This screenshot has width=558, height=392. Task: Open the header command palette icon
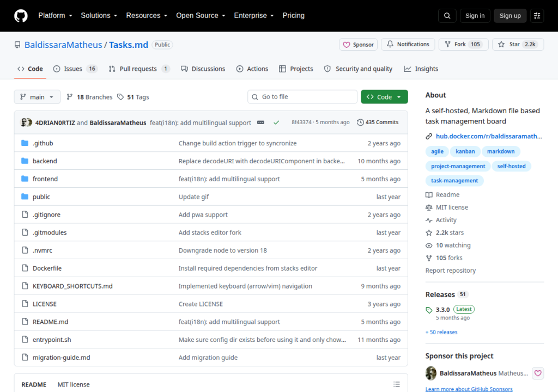pyautogui.click(x=537, y=16)
